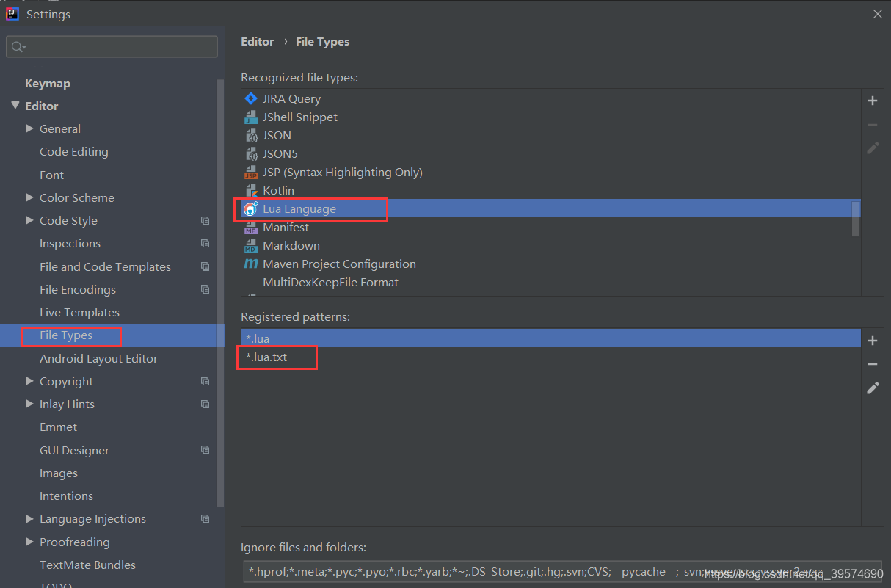Expand the General settings node
The image size is (891, 588).
click(x=29, y=128)
